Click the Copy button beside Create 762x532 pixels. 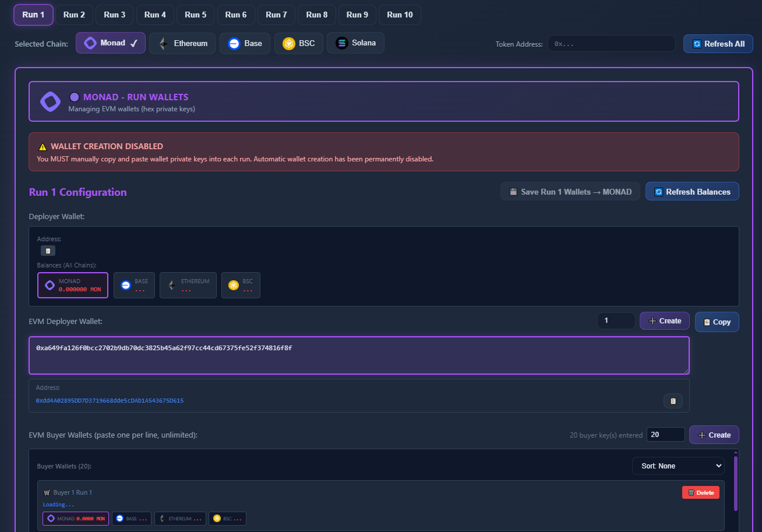(717, 321)
